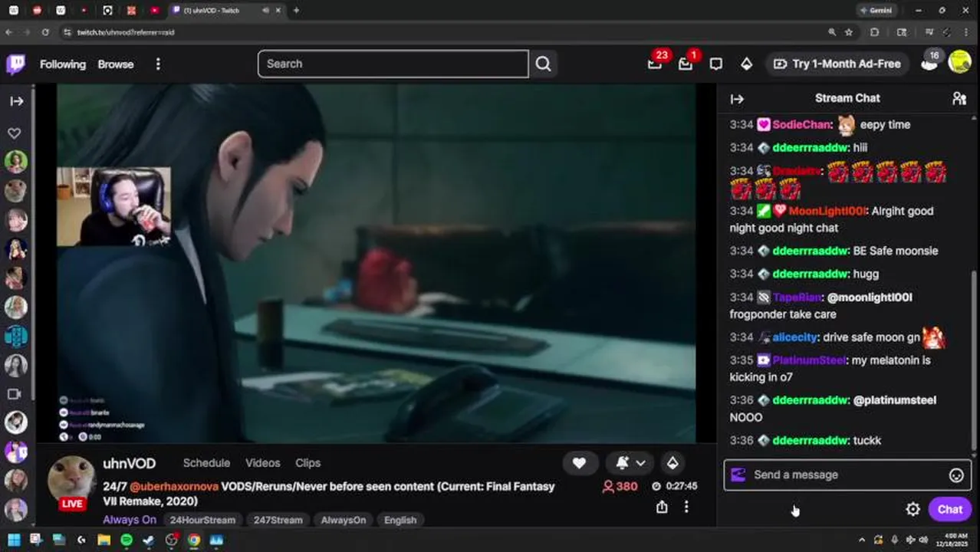This screenshot has width=980, height=552.
Task: Select the 24HourStream tag
Action: tap(202, 520)
